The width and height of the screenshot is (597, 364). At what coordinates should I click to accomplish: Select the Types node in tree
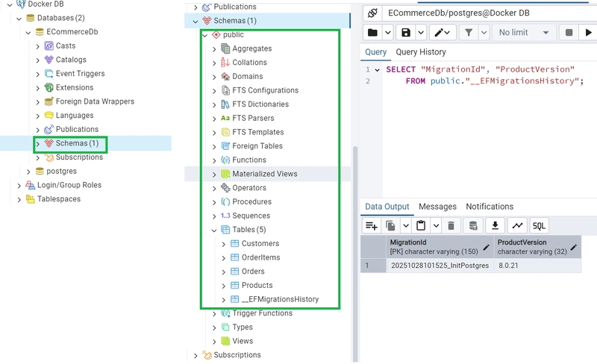point(243,327)
